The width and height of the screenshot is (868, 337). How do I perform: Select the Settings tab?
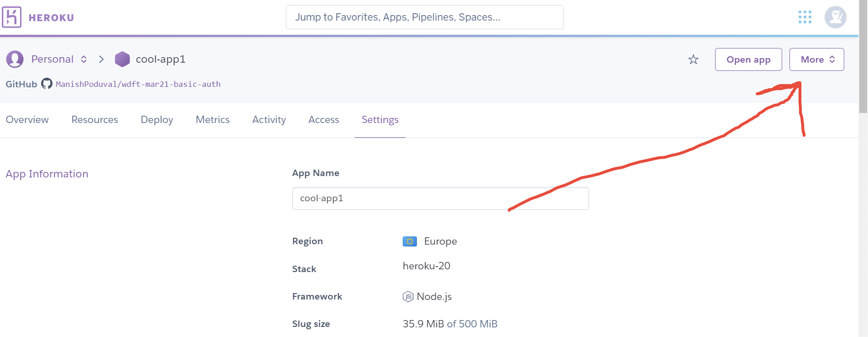380,120
